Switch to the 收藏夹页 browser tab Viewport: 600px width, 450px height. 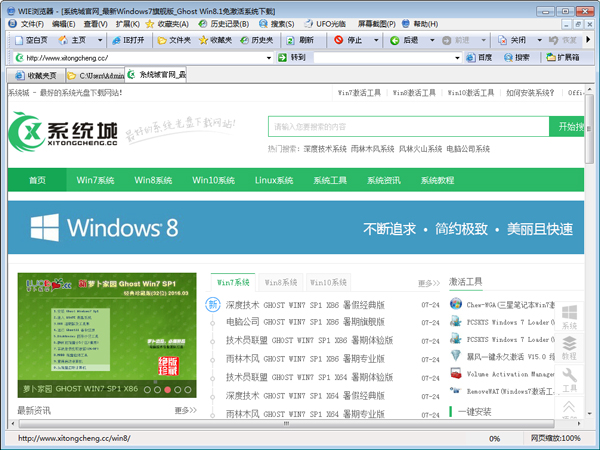(36, 76)
